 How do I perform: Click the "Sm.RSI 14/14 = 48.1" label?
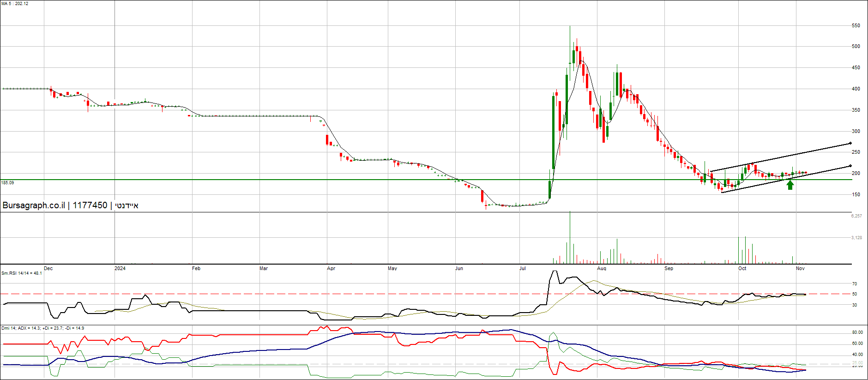click(x=22, y=273)
